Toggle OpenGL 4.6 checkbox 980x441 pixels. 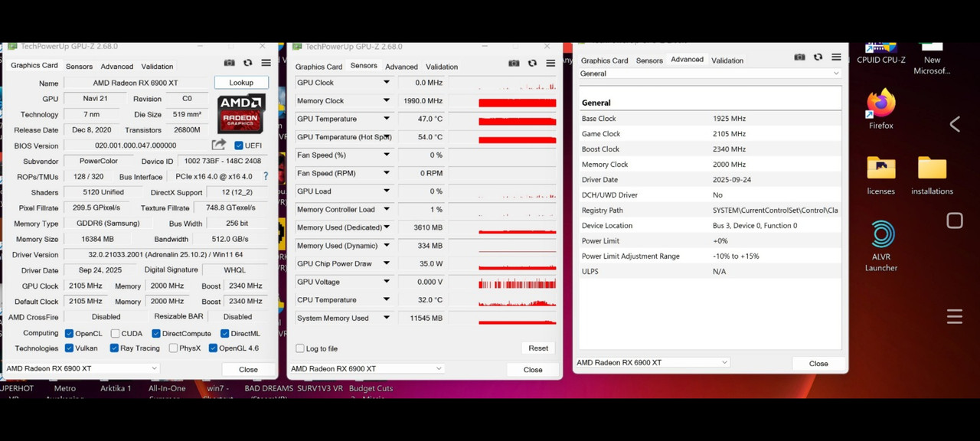coord(214,348)
